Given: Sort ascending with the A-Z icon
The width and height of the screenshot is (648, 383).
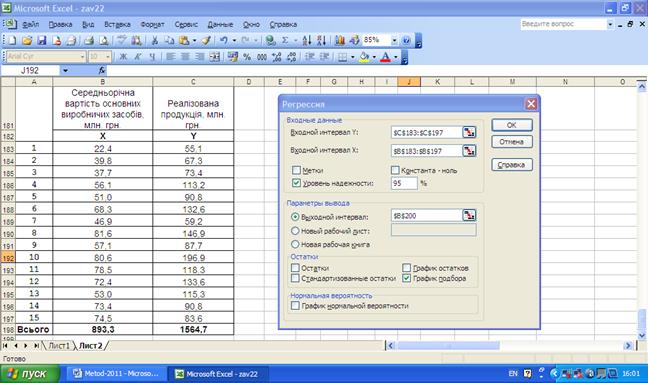Looking at the screenshot, I should [x=307, y=40].
